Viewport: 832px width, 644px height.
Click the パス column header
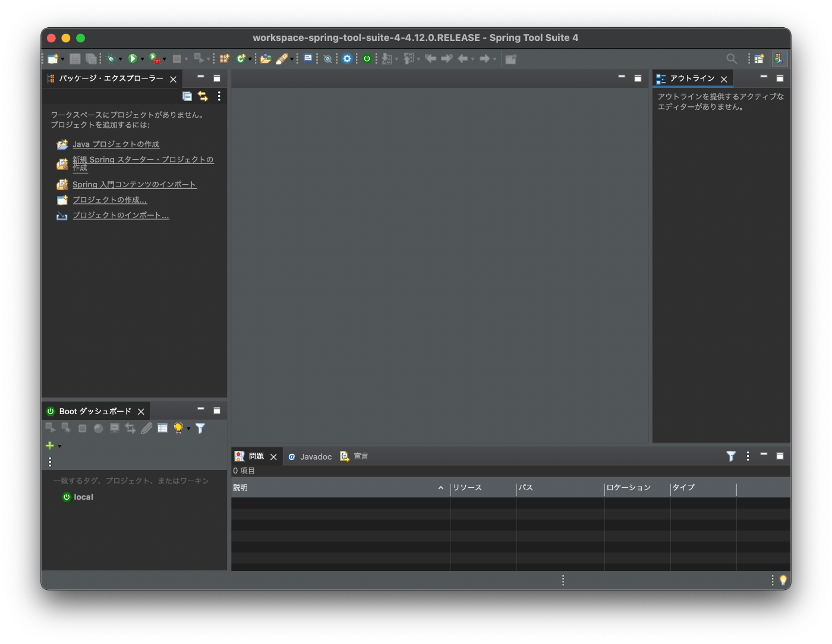click(560, 488)
